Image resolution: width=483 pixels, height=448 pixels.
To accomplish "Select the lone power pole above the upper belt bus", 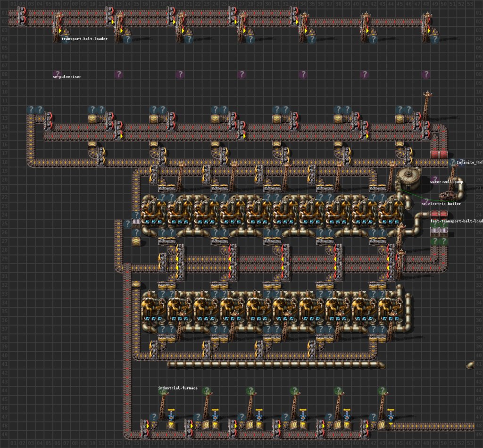I will point(426,106).
